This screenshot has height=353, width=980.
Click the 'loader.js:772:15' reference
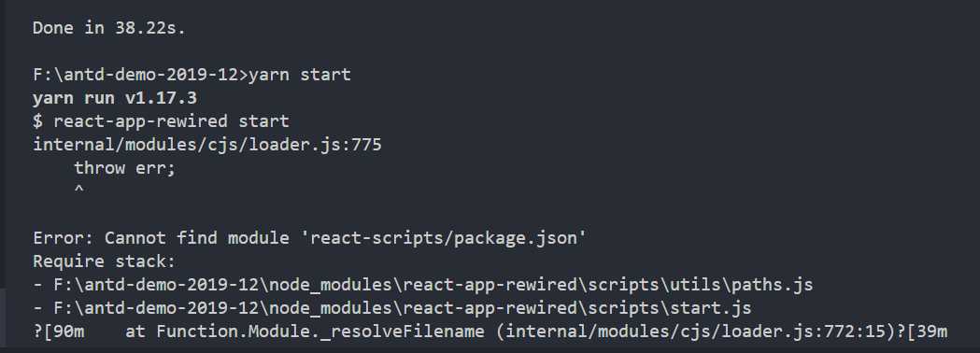[803, 332]
